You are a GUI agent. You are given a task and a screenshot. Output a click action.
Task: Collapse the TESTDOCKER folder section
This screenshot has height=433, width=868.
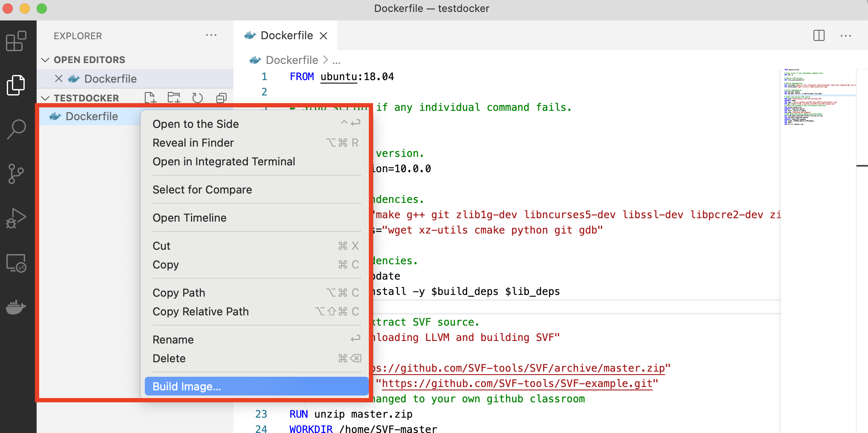click(x=45, y=98)
